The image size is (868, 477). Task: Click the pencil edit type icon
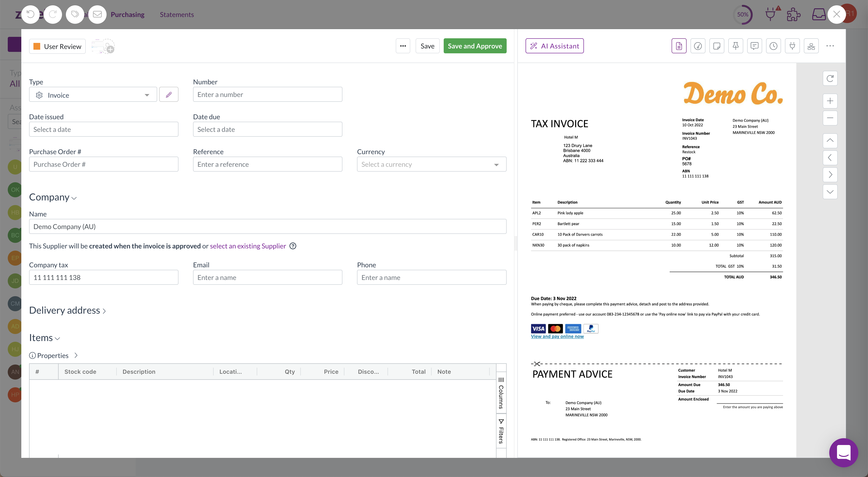click(169, 95)
